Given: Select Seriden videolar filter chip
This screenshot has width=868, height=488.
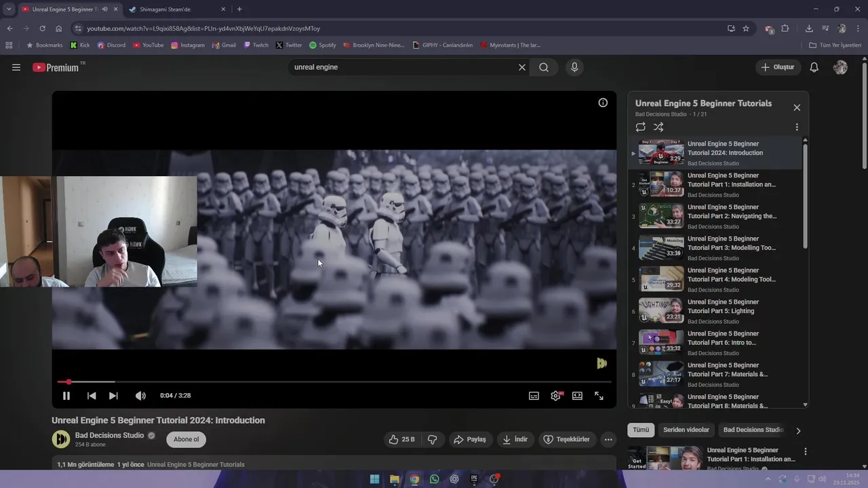Looking at the screenshot, I should pyautogui.click(x=686, y=430).
